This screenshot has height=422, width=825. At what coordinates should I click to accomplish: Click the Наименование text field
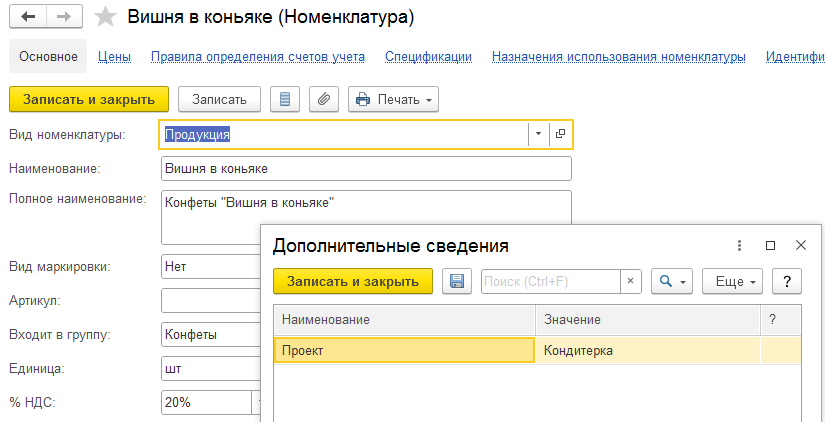[x=365, y=169]
